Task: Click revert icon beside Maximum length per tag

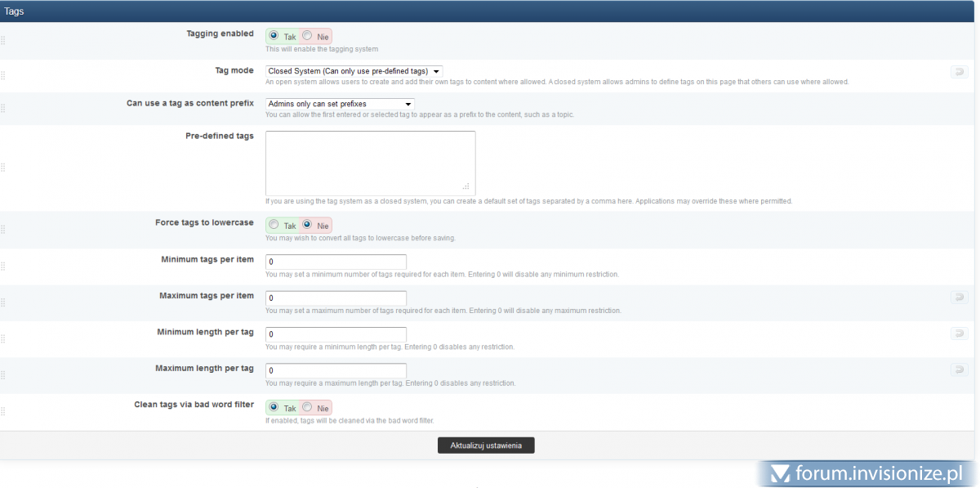Action: 959,369
